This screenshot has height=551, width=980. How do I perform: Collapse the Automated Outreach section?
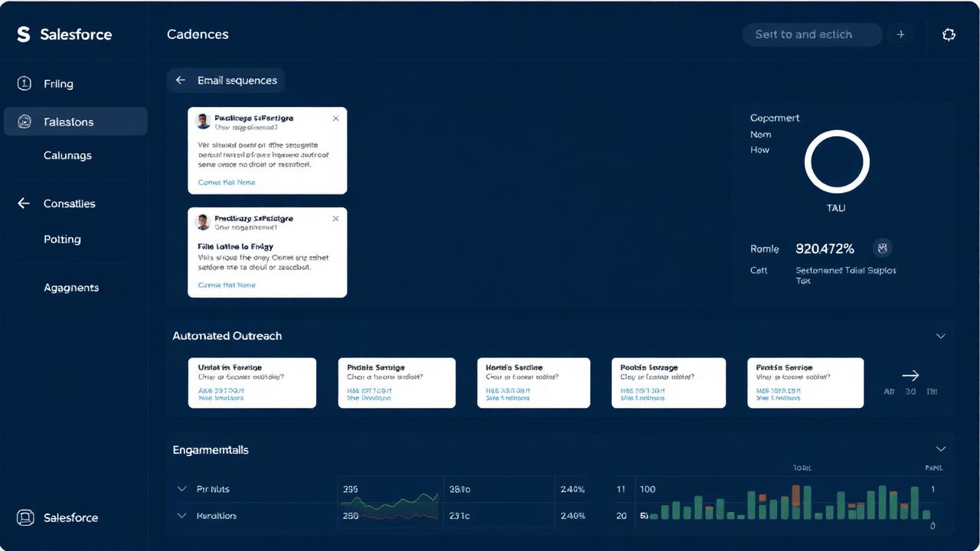point(941,335)
